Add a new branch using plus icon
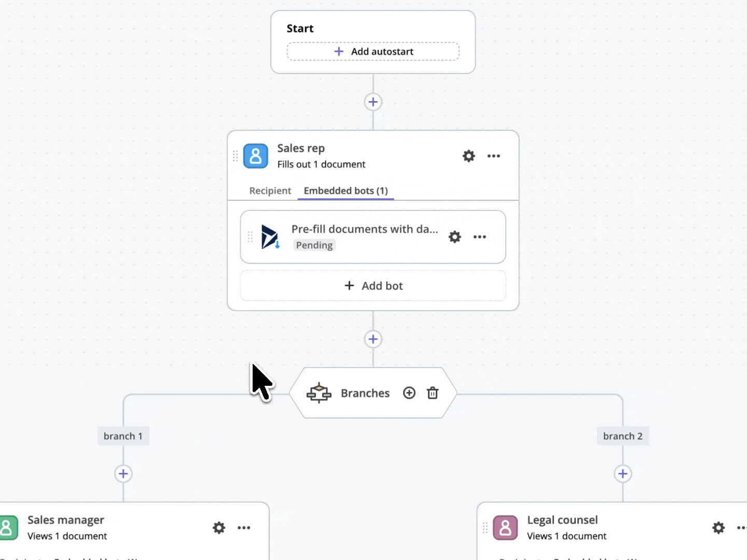The image size is (747, 560). (x=409, y=393)
